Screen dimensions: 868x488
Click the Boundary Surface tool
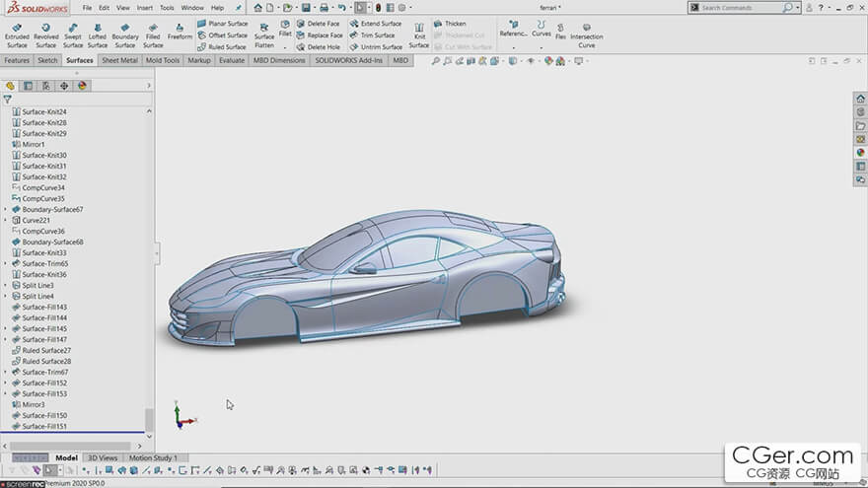(x=125, y=35)
